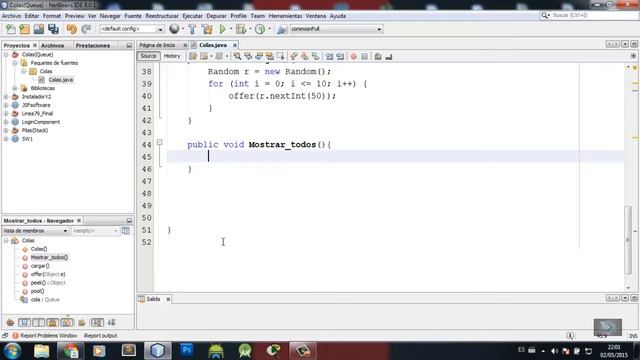
Task: Click the Debug Project icon
Action: click(x=241, y=29)
